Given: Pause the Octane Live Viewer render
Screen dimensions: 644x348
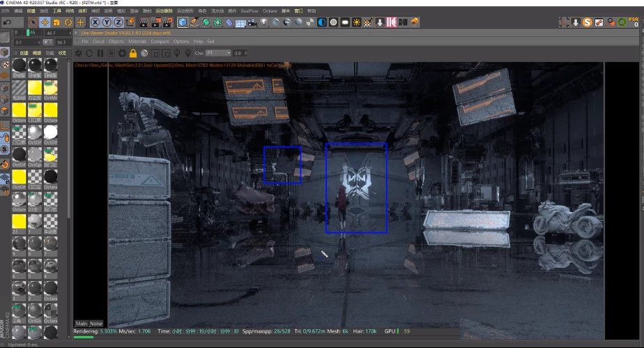Looking at the screenshot, I should coord(100,53).
